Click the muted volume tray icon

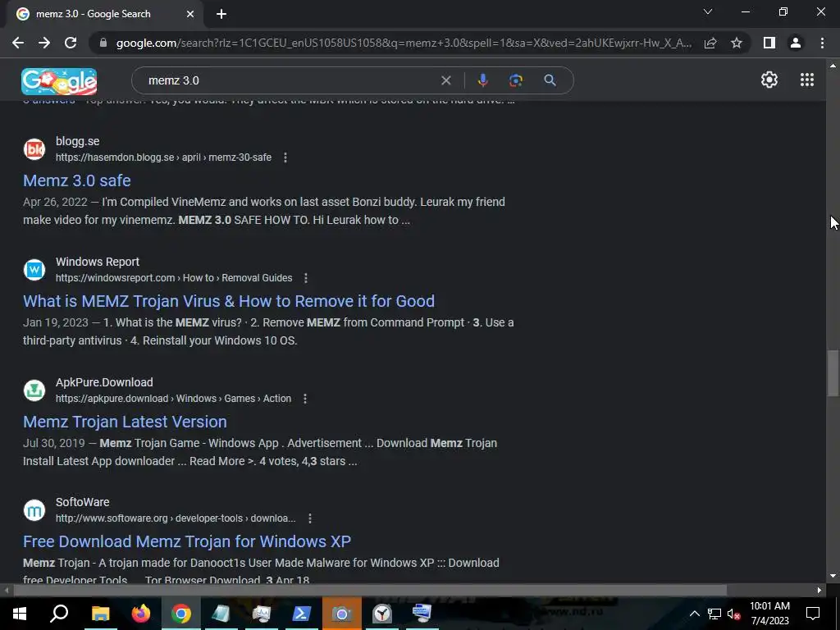pos(733,614)
